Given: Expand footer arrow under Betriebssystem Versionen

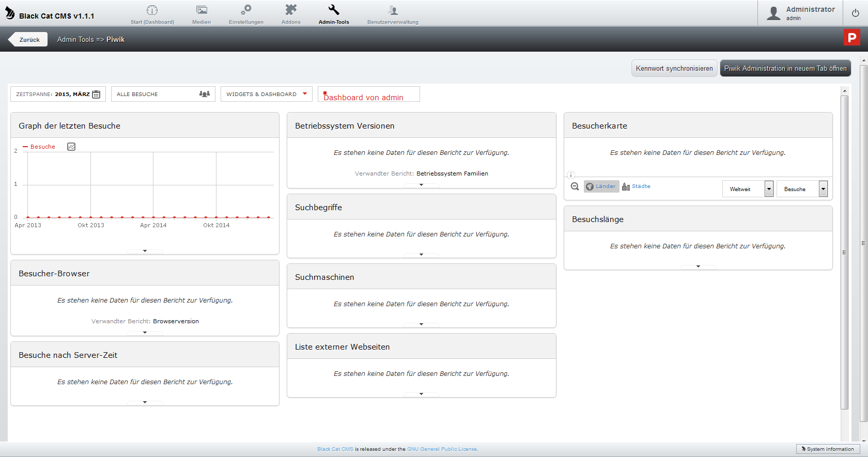Looking at the screenshot, I should point(422,185).
